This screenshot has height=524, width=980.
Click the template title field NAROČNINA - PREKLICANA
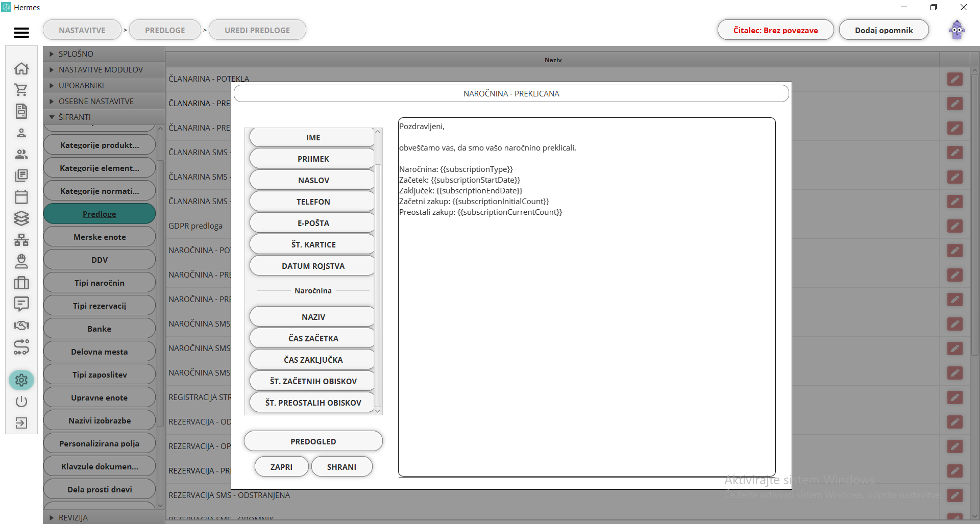coord(511,93)
